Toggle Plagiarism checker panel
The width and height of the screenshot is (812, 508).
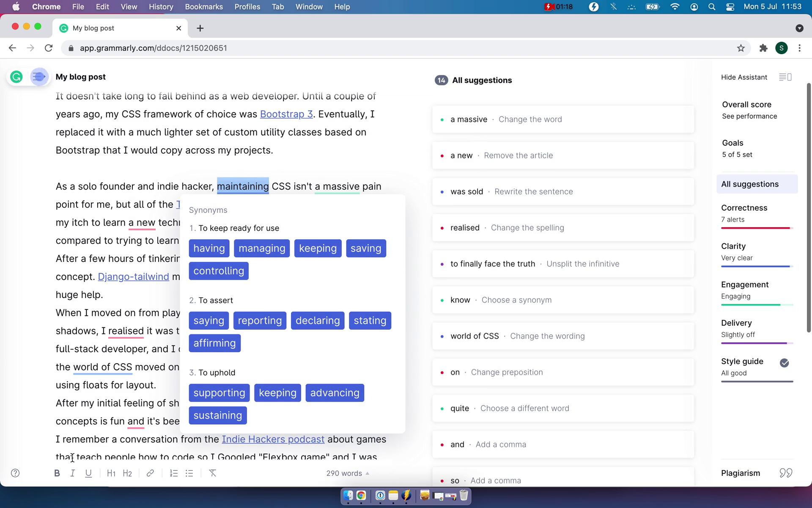click(756, 473)
